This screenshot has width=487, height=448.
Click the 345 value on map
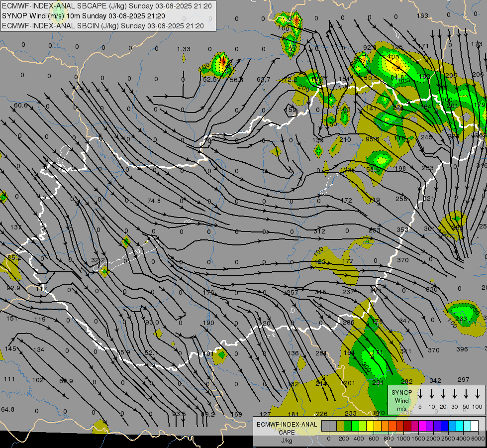point(320,292)
